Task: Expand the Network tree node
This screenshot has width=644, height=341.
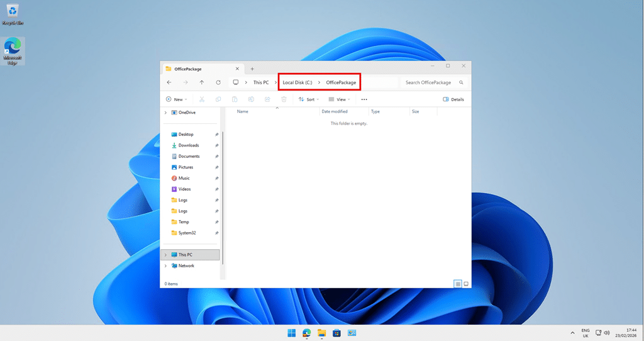Action: (x=165, y=266)
